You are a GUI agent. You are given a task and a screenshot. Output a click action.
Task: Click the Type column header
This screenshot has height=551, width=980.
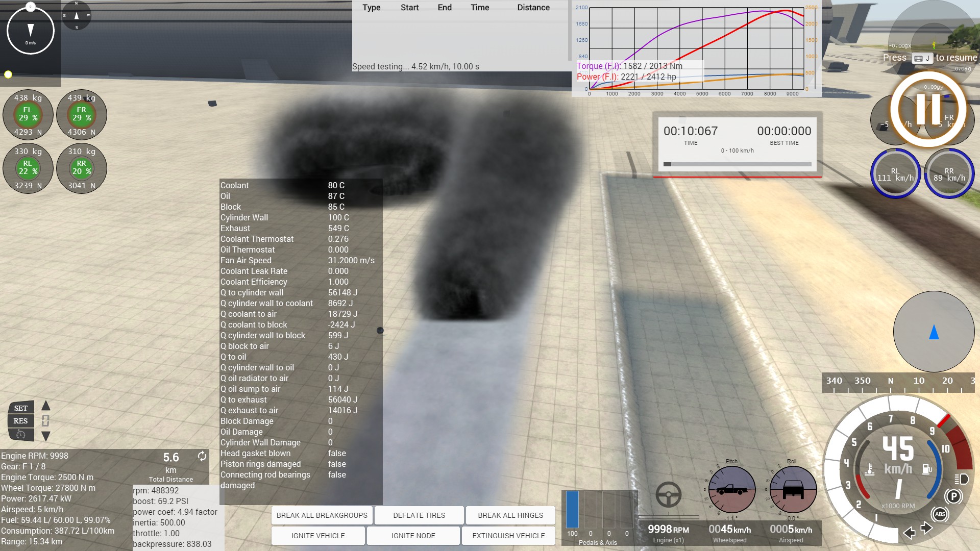coord(371,8)
